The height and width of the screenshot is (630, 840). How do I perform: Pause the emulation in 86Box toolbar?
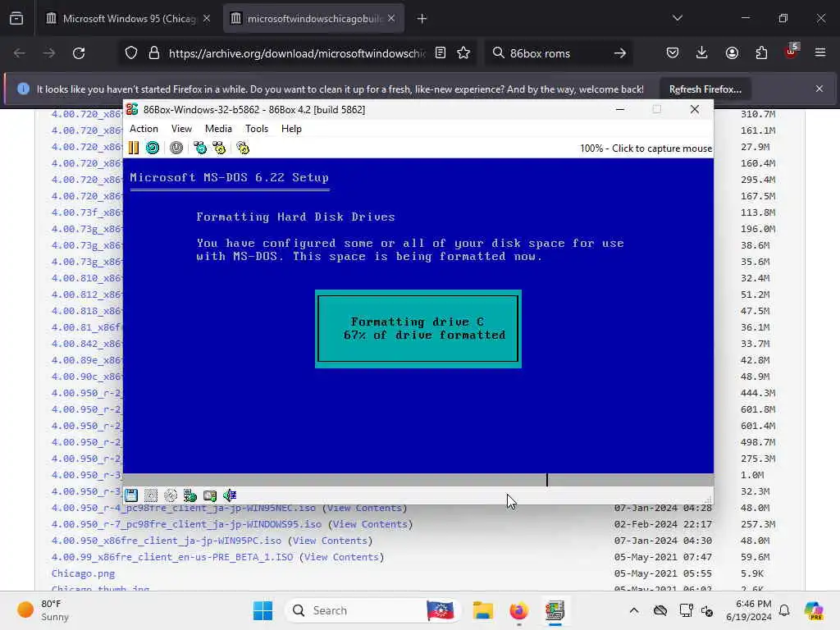(x=134, y=148)
